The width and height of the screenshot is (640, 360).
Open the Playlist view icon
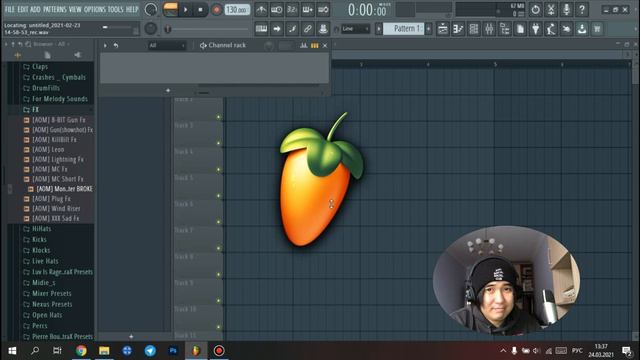pyautogui.click(x=442, y=29)
